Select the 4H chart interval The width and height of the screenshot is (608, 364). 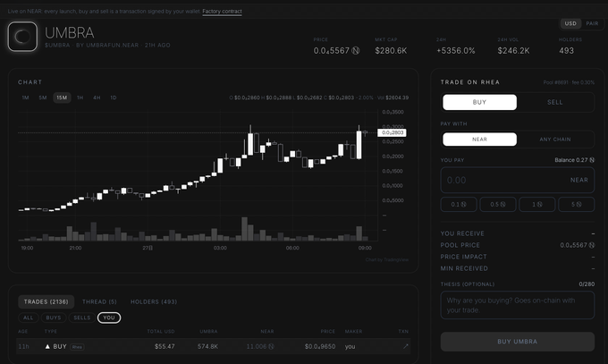coord(97,97)
